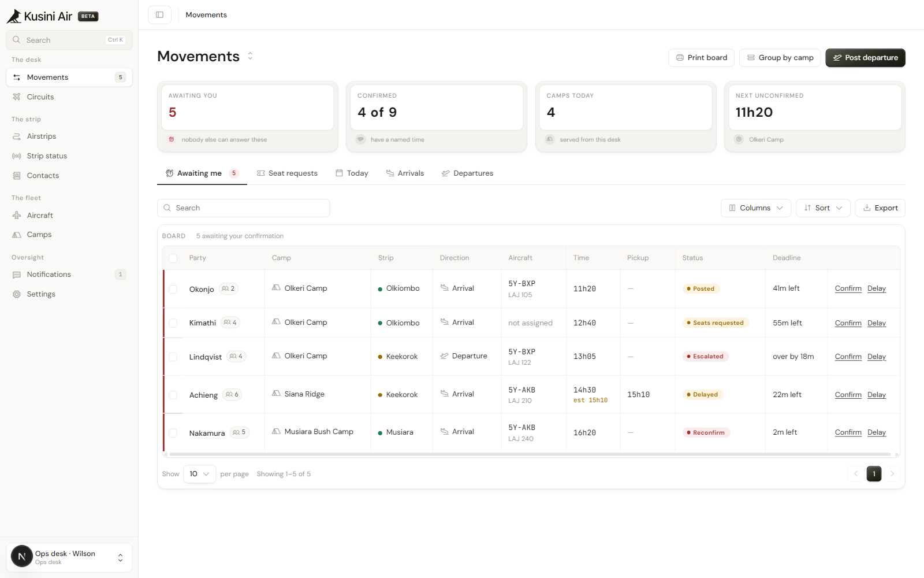Expand the Columns dropdown
924x578 pixels.
[756, 208]
